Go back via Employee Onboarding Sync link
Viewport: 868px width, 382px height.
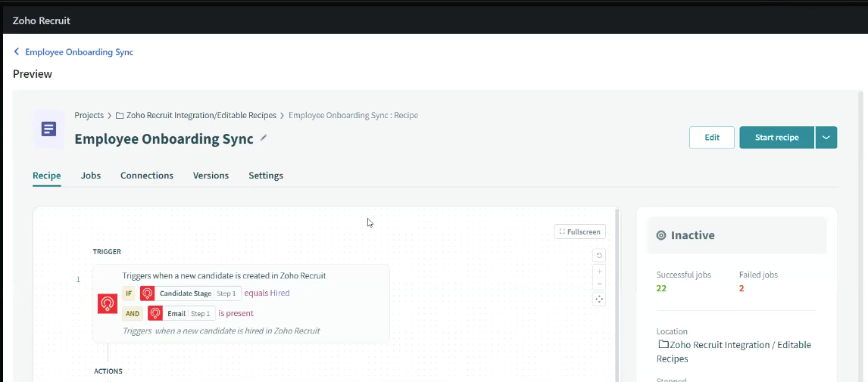click(x=80, y=52)
